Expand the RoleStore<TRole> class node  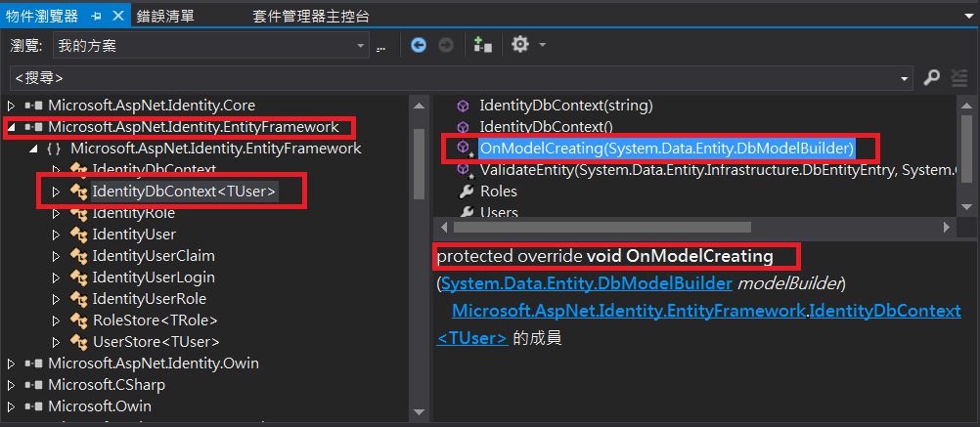click(56, 320)
